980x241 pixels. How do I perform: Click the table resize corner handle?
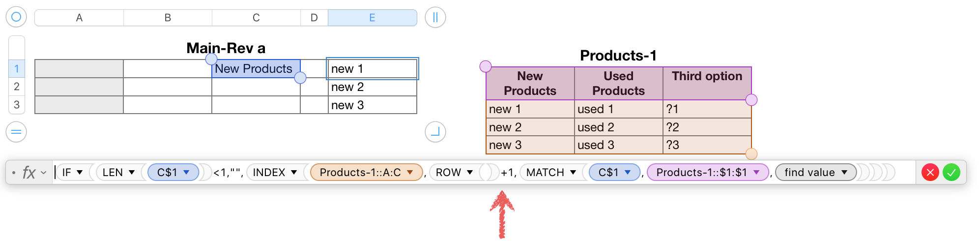[435, 132]
